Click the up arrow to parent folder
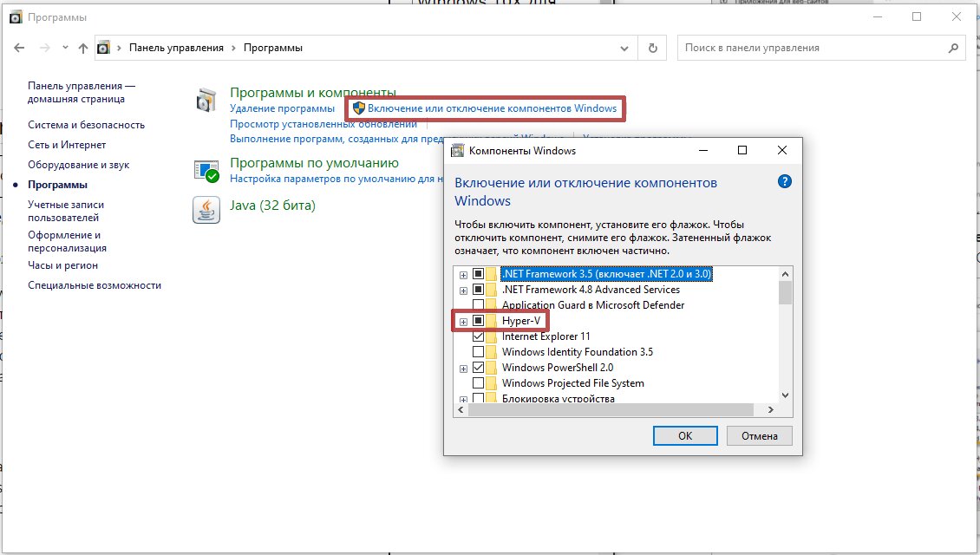The image size is (980, 555). click(83, 48)
